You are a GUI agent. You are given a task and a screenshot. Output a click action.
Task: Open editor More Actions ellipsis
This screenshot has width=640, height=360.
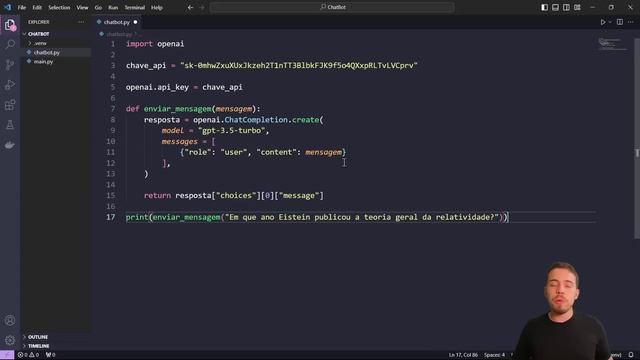631,22
